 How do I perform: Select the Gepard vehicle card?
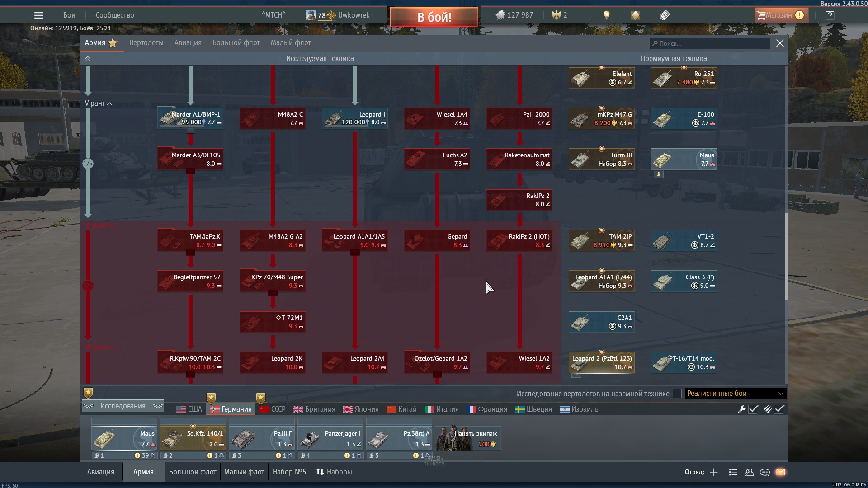[437, 240]
